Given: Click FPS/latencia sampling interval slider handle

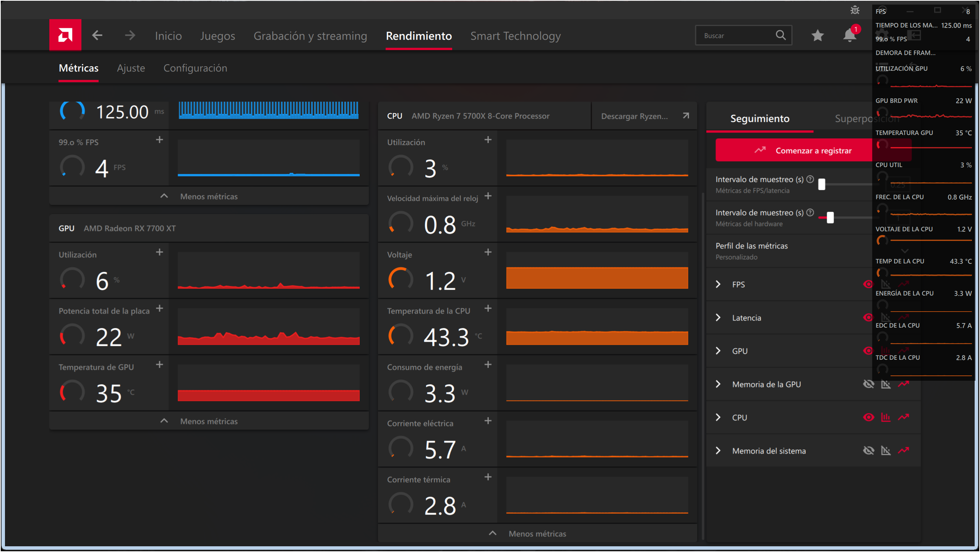Looking at the screenshot, I should [821, 184].
